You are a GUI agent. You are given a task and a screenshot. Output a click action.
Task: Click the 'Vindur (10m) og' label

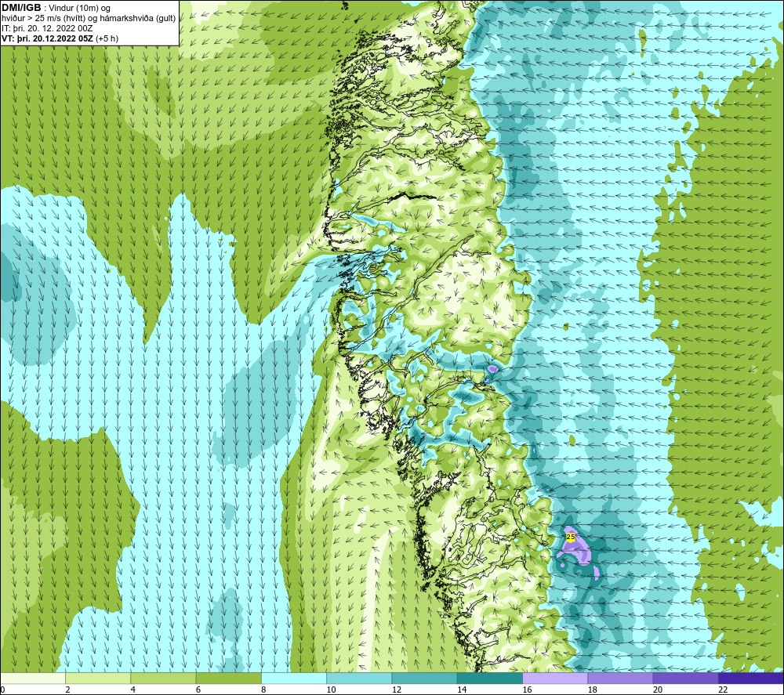[x=79, y=9]
